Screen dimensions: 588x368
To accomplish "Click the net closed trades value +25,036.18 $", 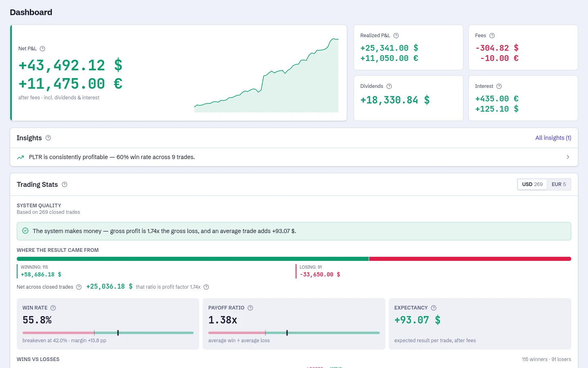I will [109, 287].
